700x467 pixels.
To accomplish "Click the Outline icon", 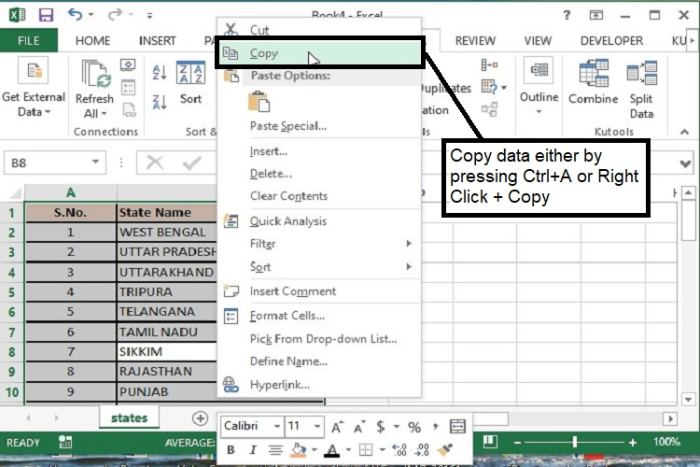I will pos(539,70).
